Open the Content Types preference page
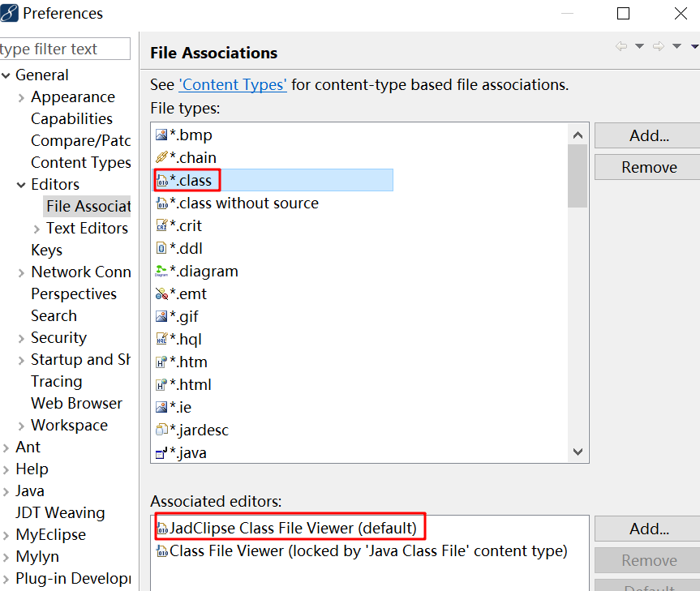The height and width of the screenshot is (591, 700). tap(81, 163)
